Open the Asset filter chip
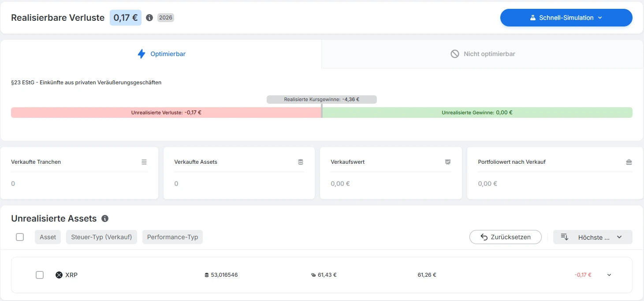The width and height of the screenshot is (644, 301). (x=48, y=237)
